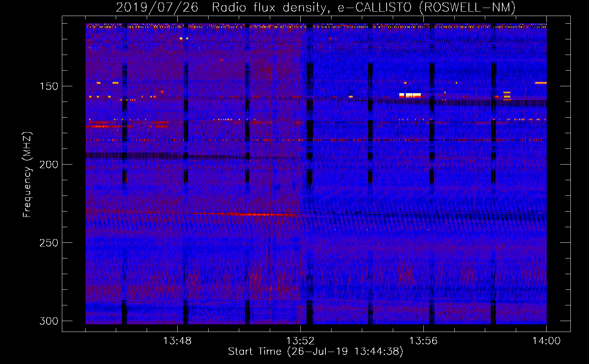This screenshot has width=589, height=364.
Task: Select the 'e-CALLISTO (ROSWELL-NM)' title text
Action: (x=427, y=7)
